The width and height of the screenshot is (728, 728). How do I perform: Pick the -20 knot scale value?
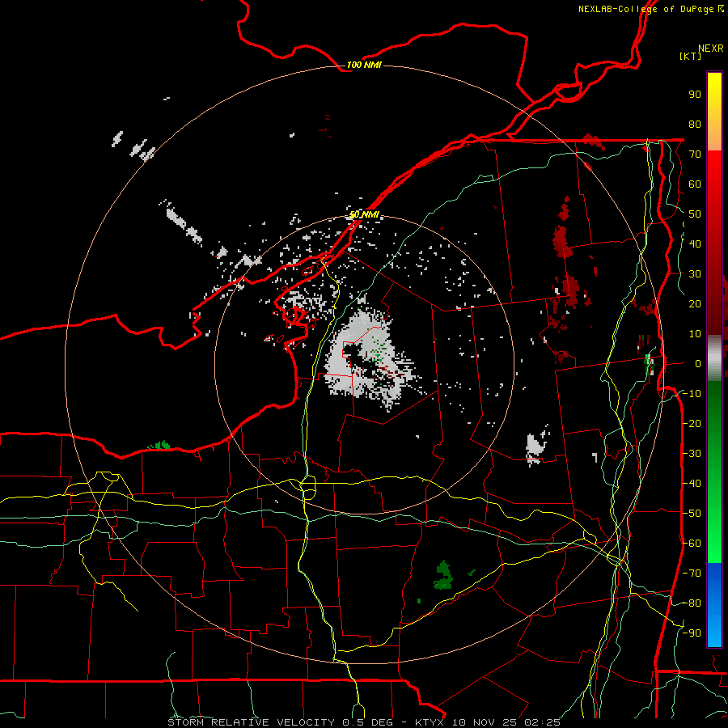pos(692,424)
